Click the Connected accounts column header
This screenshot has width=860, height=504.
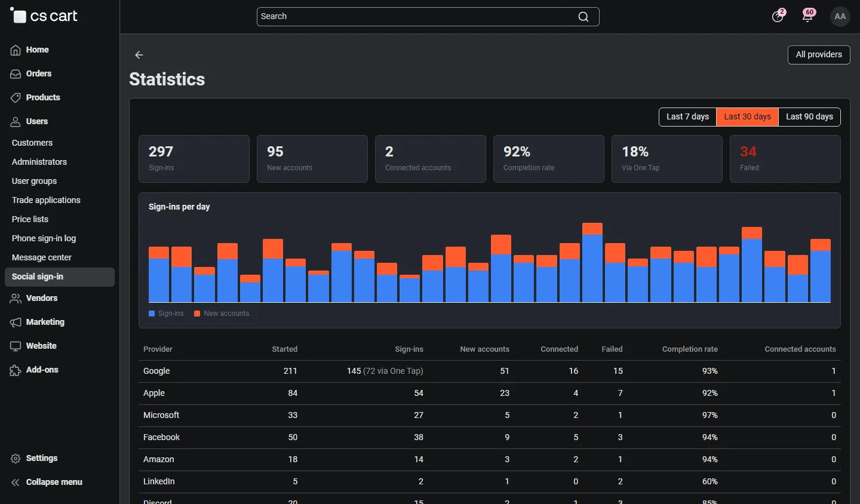click(x=800, y=349)
